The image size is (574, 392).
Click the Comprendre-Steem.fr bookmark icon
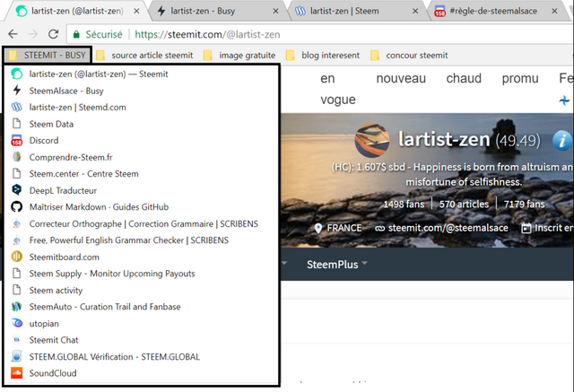[16, 157]
